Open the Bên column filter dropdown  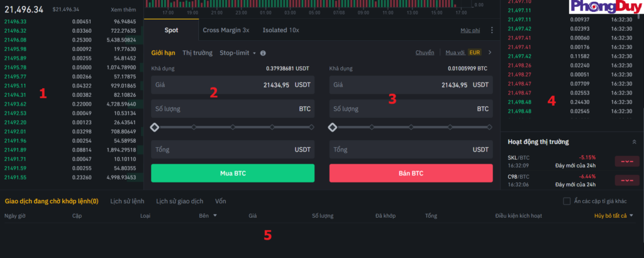[x=208, y=215]
